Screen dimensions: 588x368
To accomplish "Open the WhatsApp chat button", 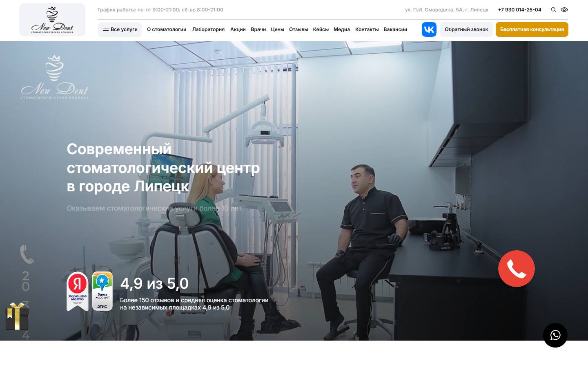I will coord(555,335).
